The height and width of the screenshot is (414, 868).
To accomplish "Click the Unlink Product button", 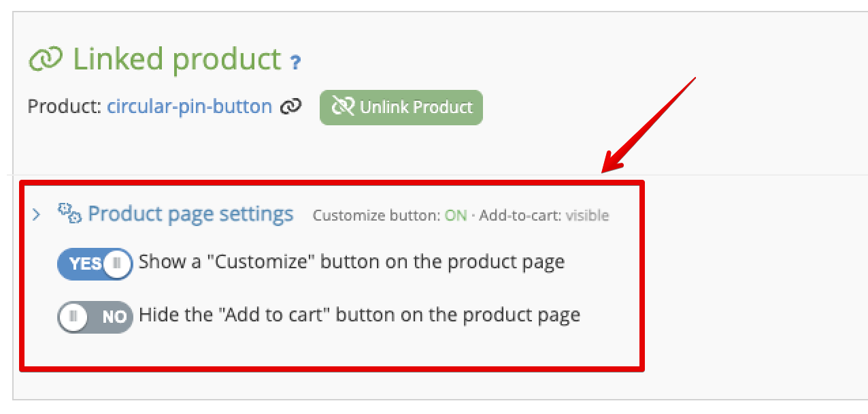I will (x=401, y=108).
